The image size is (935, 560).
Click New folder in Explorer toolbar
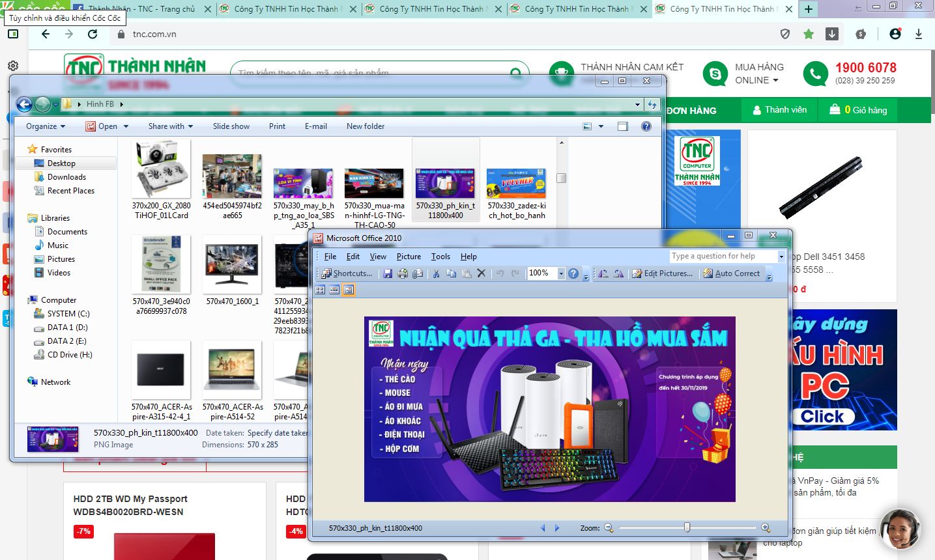pyautogui.click(x=366, y=126)
